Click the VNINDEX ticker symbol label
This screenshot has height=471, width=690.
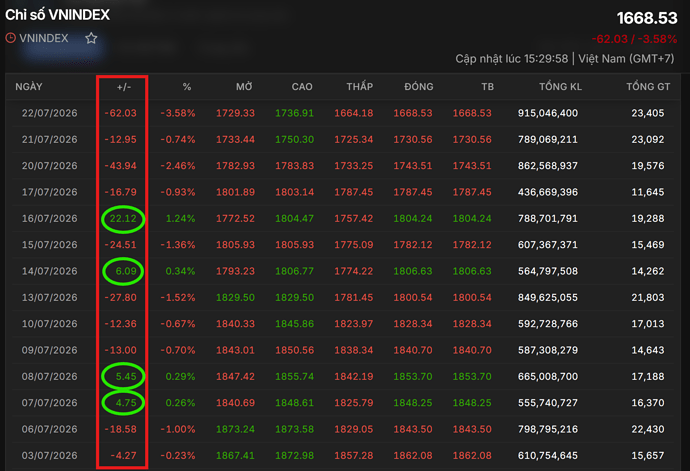pos(44,38)
